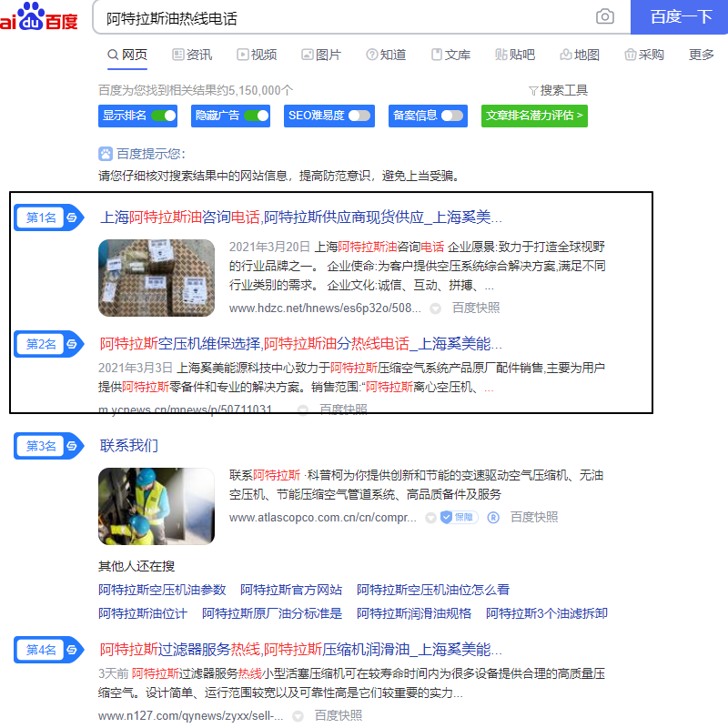Screen dimensions: 728x728
Task: Click the Baidu logo
Action: (38, 16)
